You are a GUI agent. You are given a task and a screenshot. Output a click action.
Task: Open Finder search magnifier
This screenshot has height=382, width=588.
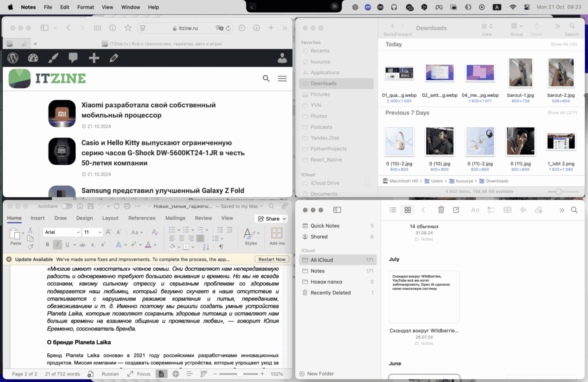click(572, 26)
